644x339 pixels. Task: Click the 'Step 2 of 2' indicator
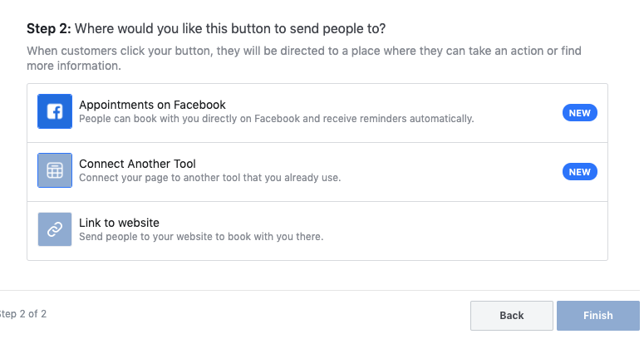(23, 314)
